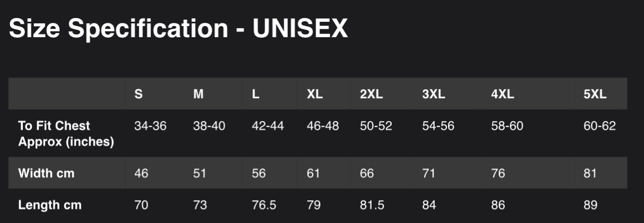Select the width value 51 for size M
The height and width of the screenshot is (223, 644).
point(200,173)
